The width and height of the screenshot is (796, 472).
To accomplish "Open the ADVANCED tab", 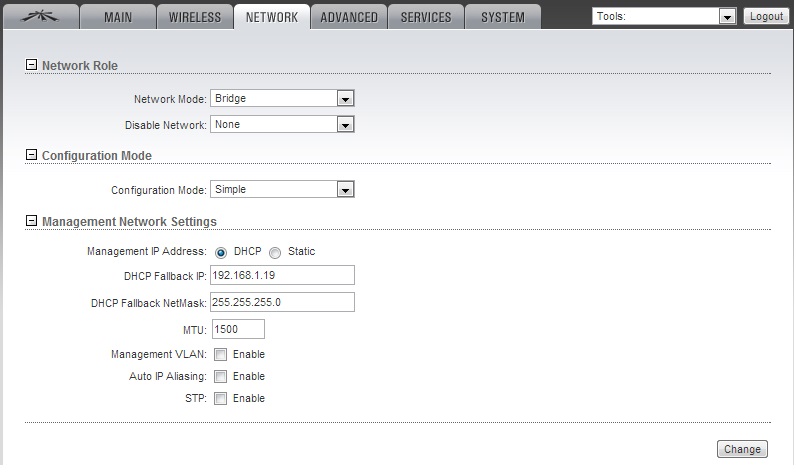I will (349, 17).
